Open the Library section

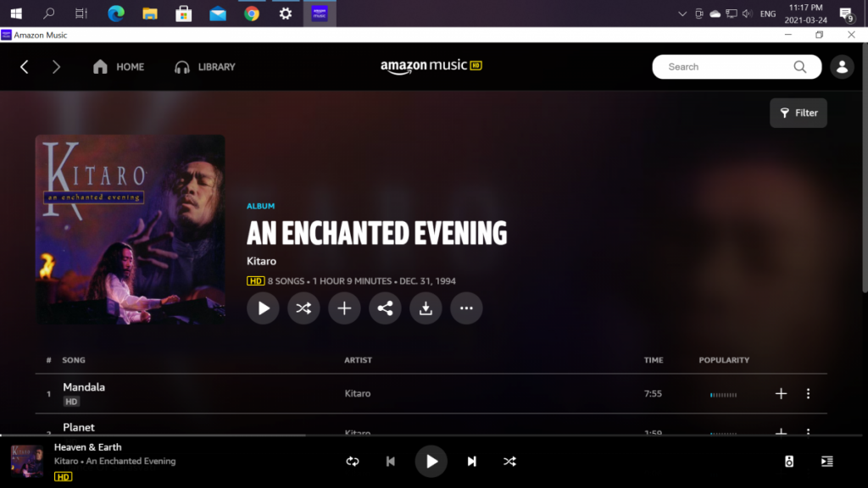tap(205, 67)
